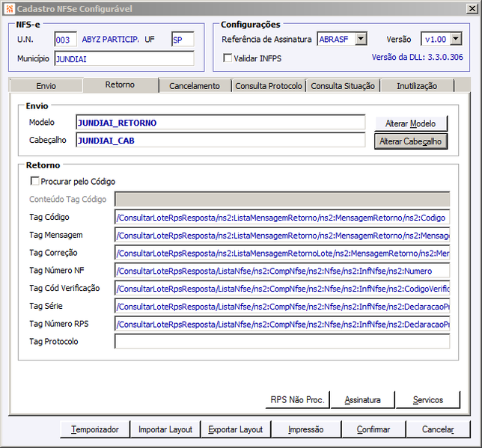Click the Assinatura button
Image resolution: width=482 pixels, height=448 pixels.
363,399
